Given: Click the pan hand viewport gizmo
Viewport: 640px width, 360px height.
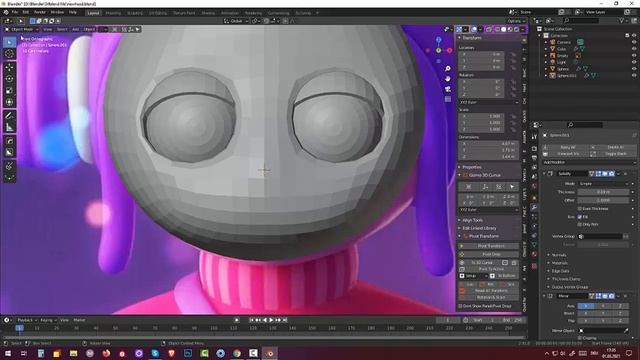Looking at the screenshot, I should [448, 78].
